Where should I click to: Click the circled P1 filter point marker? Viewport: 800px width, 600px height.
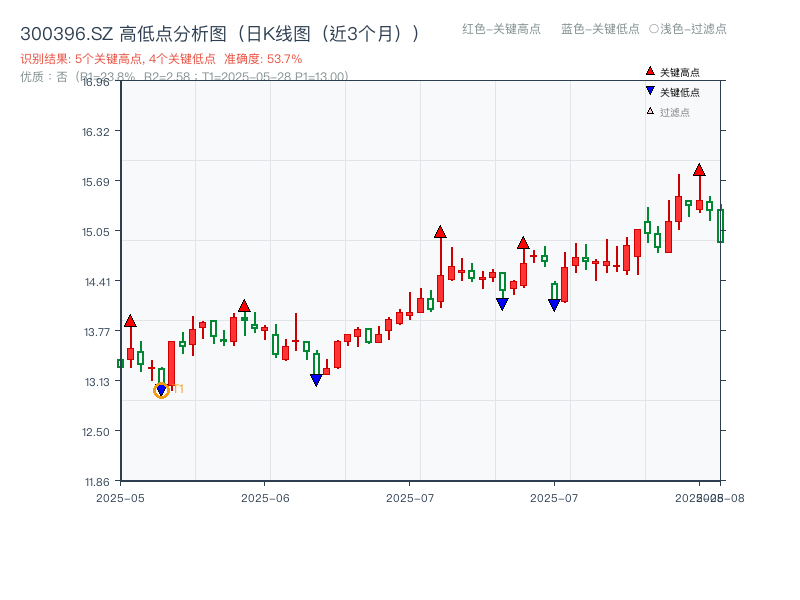click(x=160, y=390)
